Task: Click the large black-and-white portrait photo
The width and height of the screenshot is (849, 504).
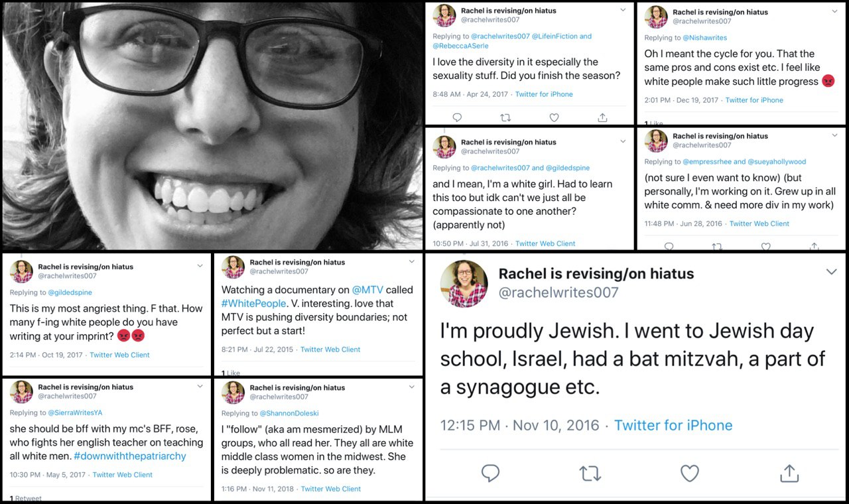Action: click(x=212, y=125)
